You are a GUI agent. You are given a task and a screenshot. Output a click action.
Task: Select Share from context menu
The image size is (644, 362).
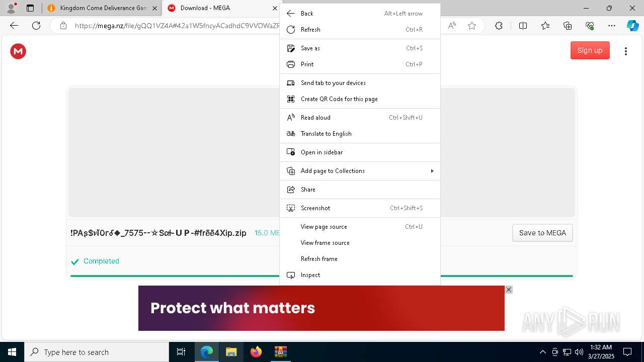click(360, 190)
